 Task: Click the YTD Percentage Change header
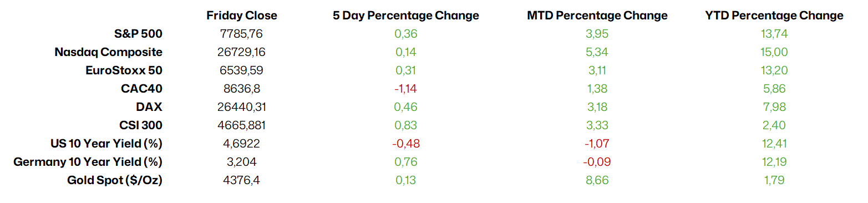(774, 16)
